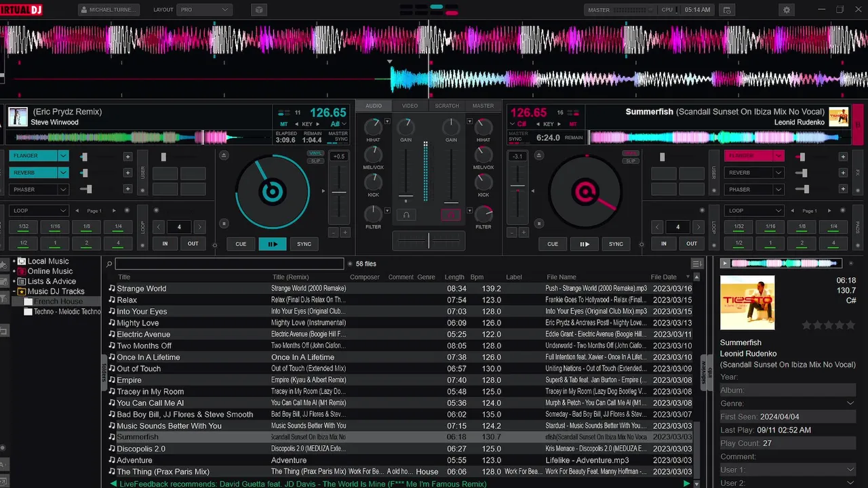Go to next pads page on left deck
Image resolution: width=868 pixels, height=488 pixels.
114,211
